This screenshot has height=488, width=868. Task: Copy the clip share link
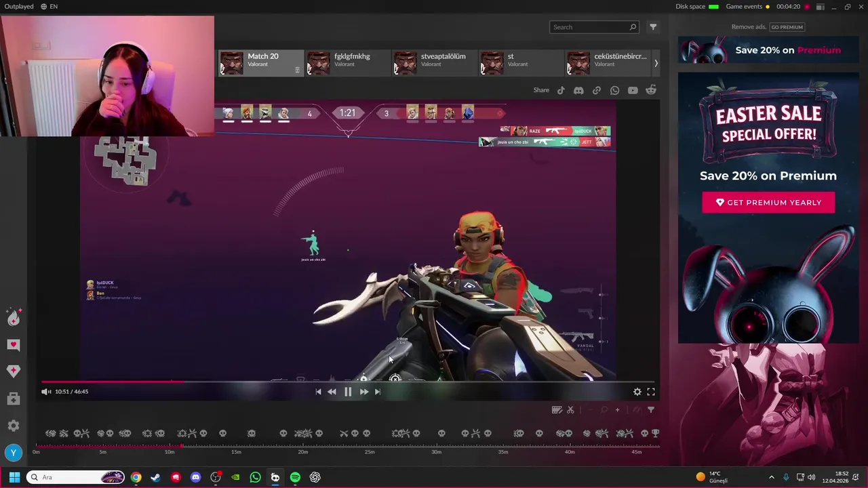(597, 90)
